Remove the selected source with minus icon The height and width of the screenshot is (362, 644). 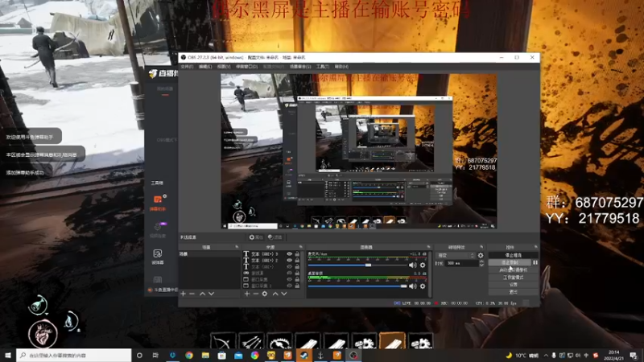tap(255, 294)
